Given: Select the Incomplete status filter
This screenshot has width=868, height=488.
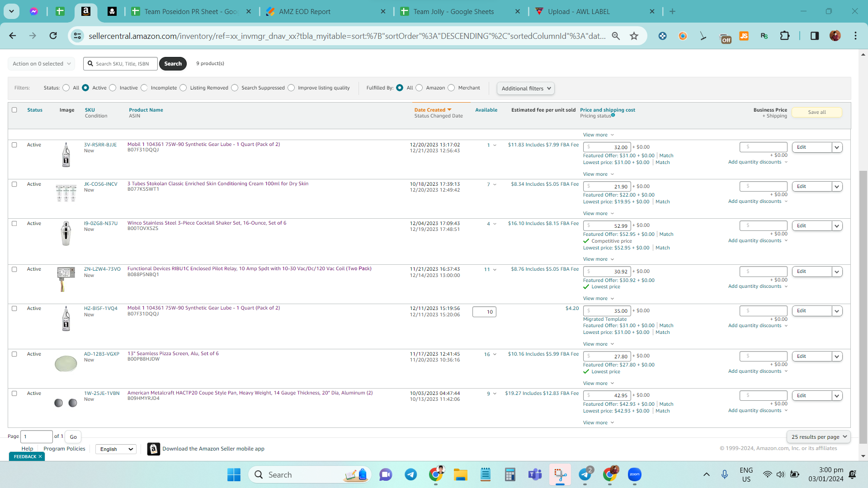Looking at the screenshot, I should [144, 88].
